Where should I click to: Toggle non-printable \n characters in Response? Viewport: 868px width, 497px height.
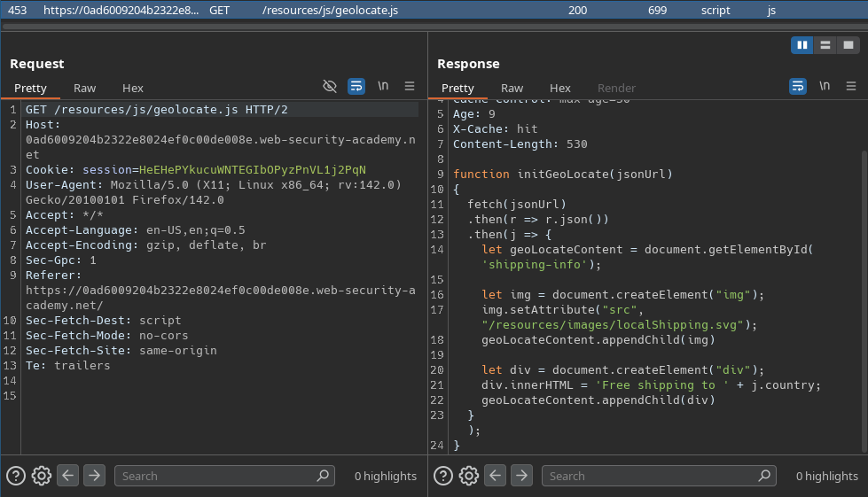click(825, 86)
